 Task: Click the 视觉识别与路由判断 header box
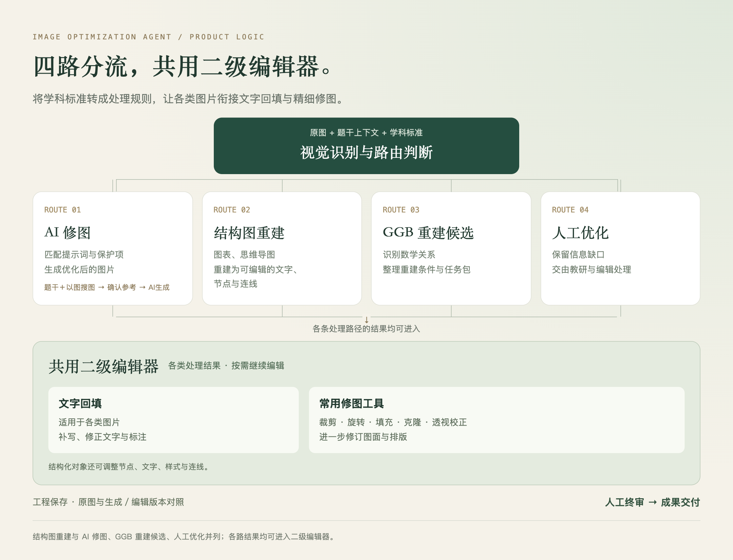(x=366, y=146)
